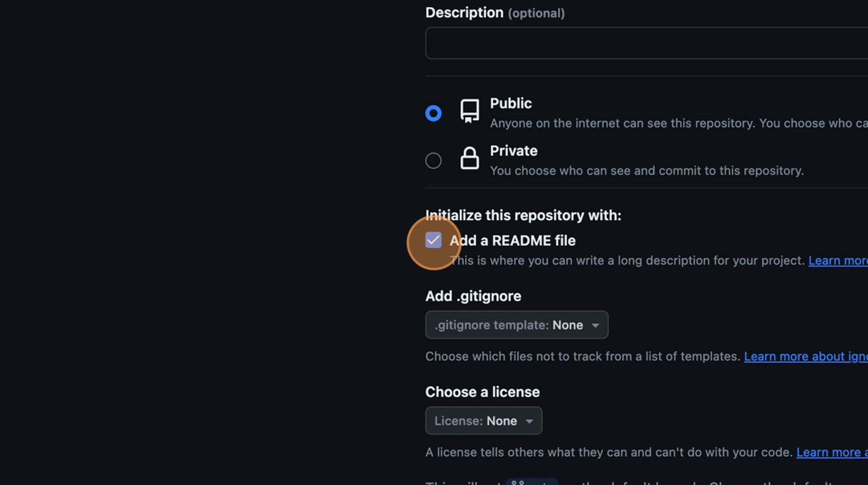
Task: Open the .gitignore template dropdown
Action: tap(516, 324)
